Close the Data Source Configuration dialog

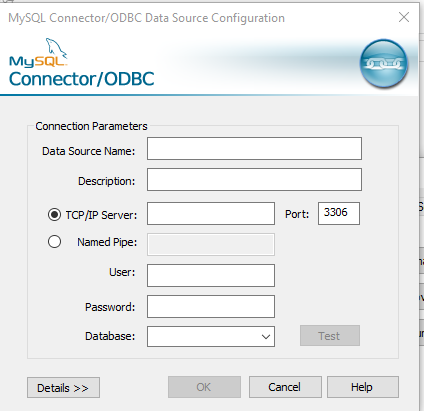tap(404, 17)
